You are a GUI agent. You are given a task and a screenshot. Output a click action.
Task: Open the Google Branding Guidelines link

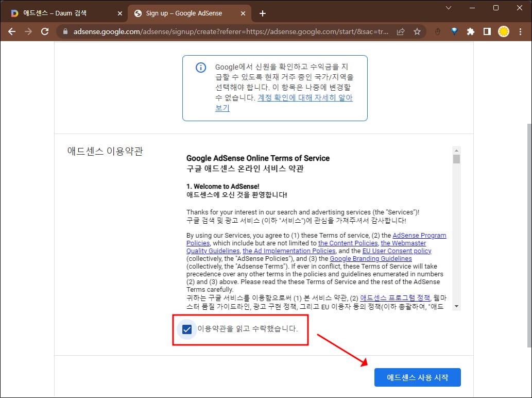[x=371, y=258]
